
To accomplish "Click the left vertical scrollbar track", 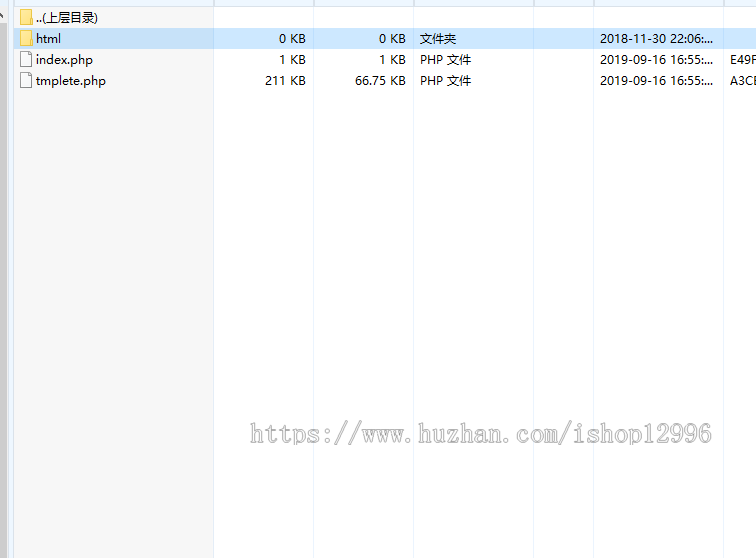I will tap(3, 289).
